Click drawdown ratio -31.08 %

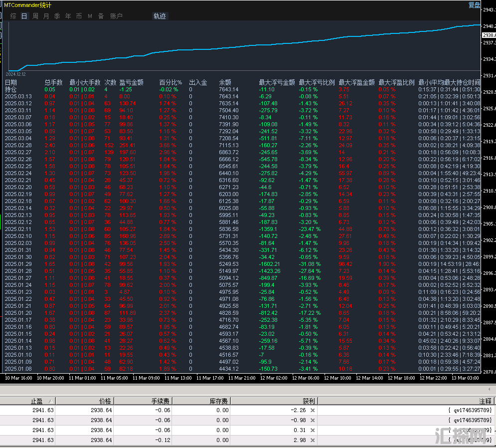click(x=310, y=264)
